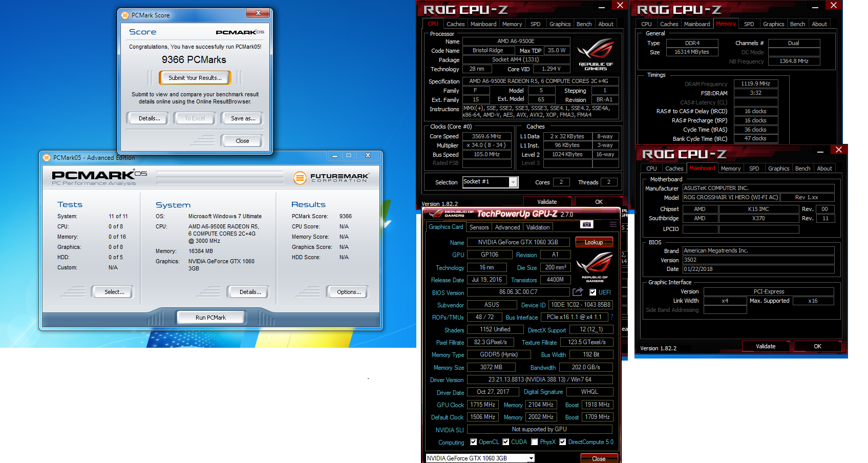Click Validate in the CPU-Z CPU window
The width and height of the screenshot is (868, 463).
[547, 202]
